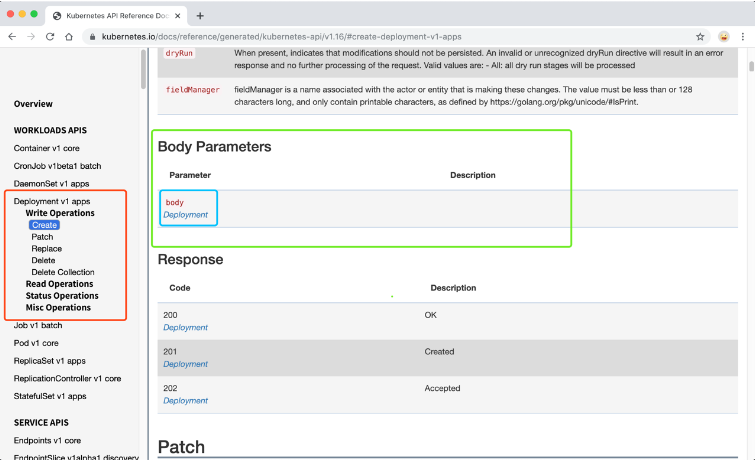This screenshot has height=462, width=755.
Task: Click the WORKLOADS APIS section heading
Action: tap(50, 131)
